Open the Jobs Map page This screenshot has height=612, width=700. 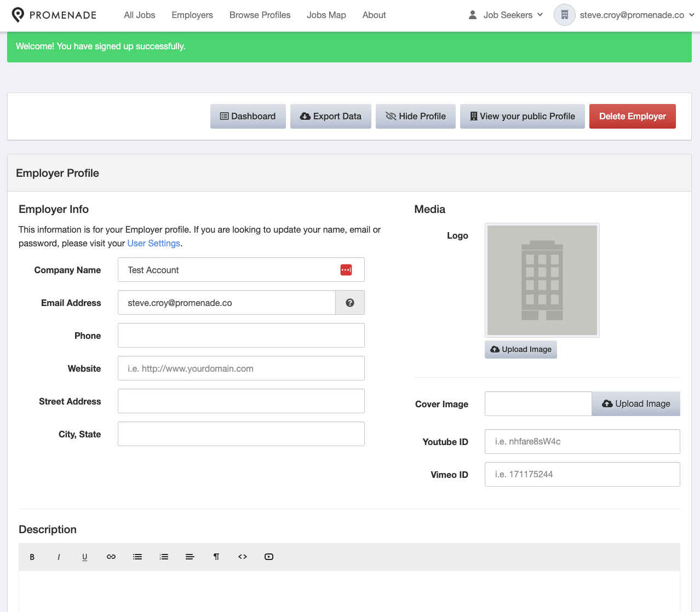tap(326, 15)
